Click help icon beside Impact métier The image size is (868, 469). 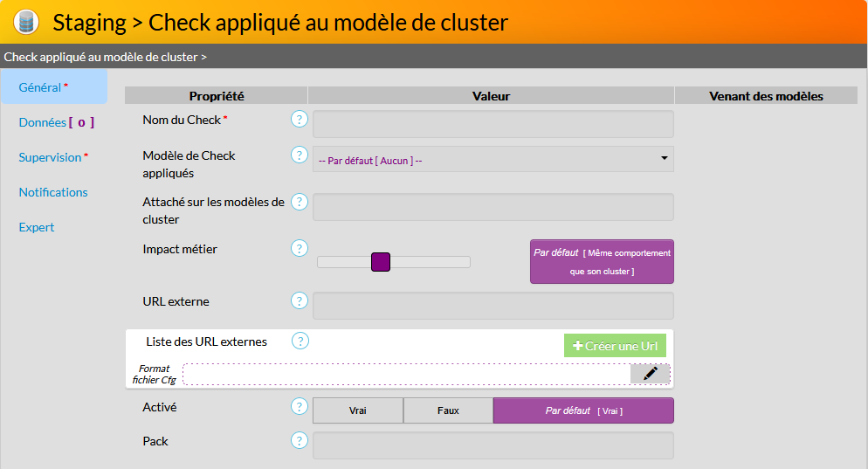300,249
